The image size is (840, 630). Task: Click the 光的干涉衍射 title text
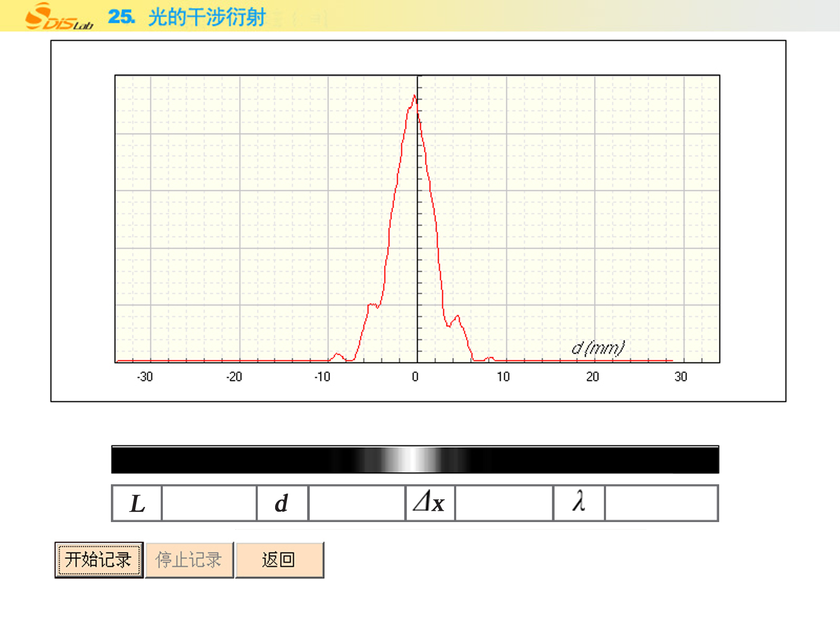tap(207, 17)
